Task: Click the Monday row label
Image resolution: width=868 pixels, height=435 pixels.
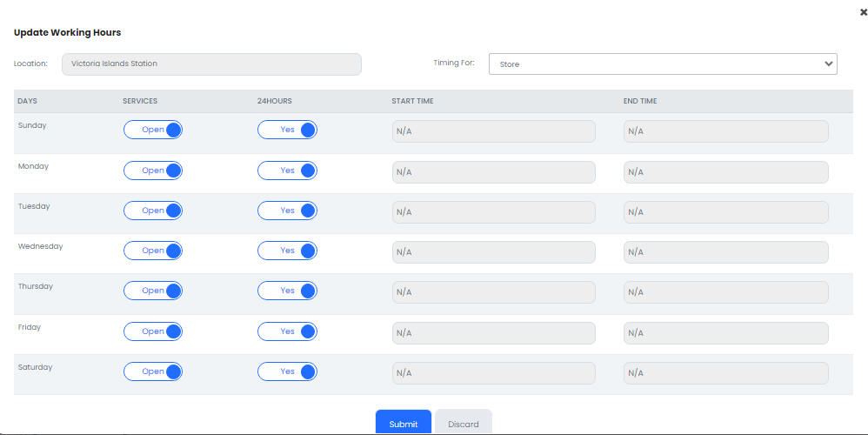Action: tap(33, 166)
